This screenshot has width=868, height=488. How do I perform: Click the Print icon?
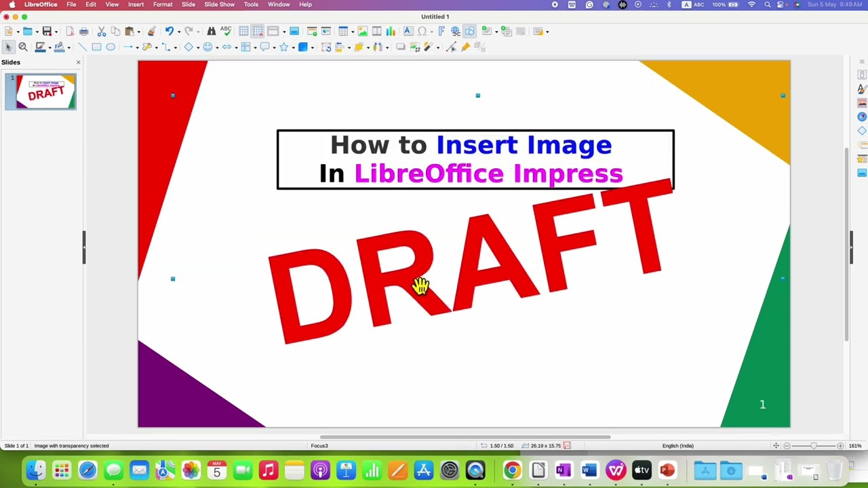[84, 31]
